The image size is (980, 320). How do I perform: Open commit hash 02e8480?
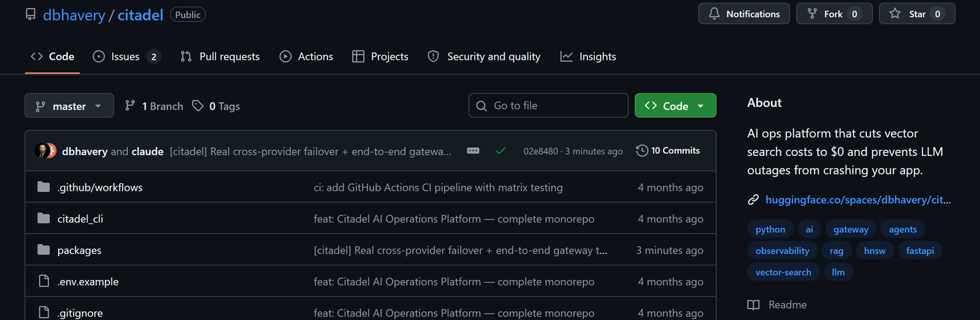(540, 151)
